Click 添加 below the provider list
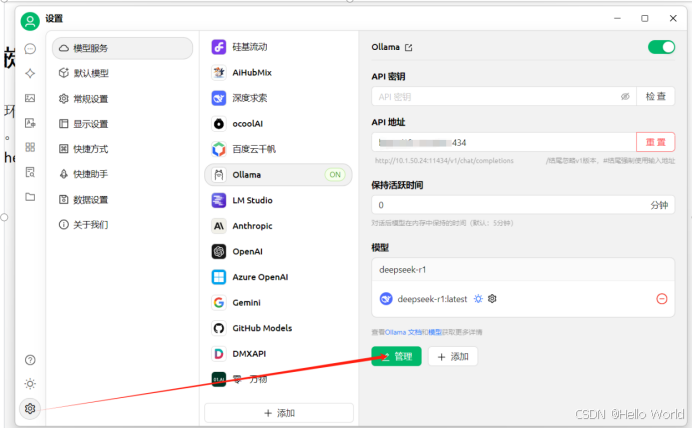The image size is (693, 428). coord(279,413)
